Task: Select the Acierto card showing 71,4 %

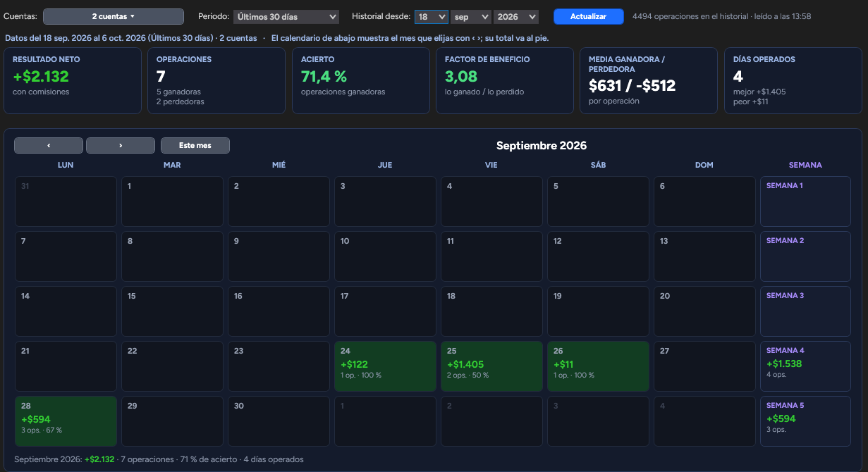Action: pos(361,80)
